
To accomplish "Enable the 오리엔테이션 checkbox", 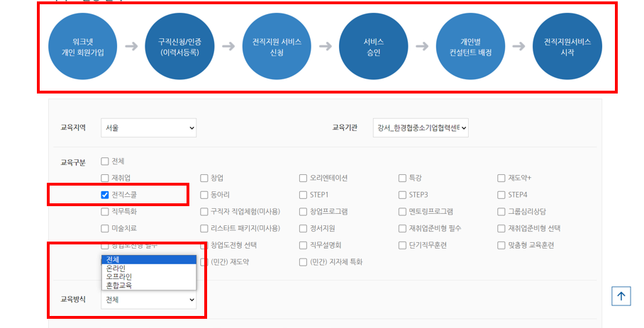I will coord(303,178).
